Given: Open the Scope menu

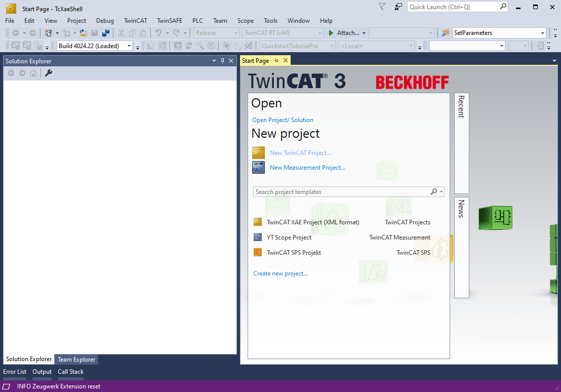Looking at the screenshot, I should (x=246, y=21).
